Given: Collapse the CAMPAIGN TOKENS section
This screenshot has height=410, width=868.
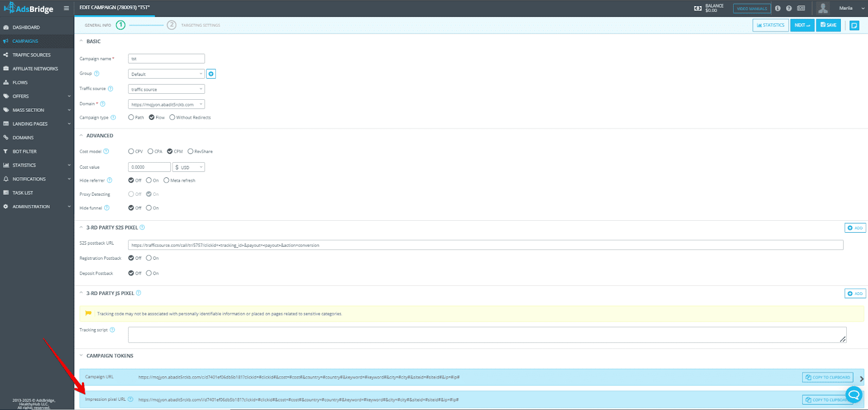Looking at the screenshot, I should pos(81,356).
